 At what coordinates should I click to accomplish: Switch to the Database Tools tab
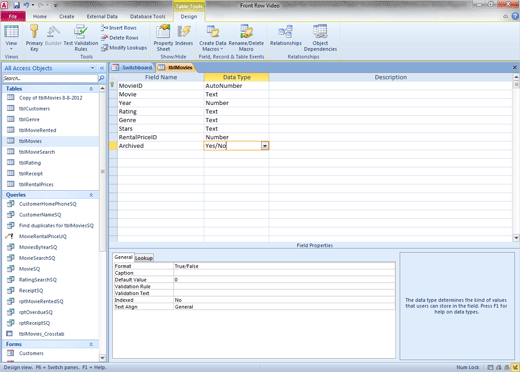point(148,16)
